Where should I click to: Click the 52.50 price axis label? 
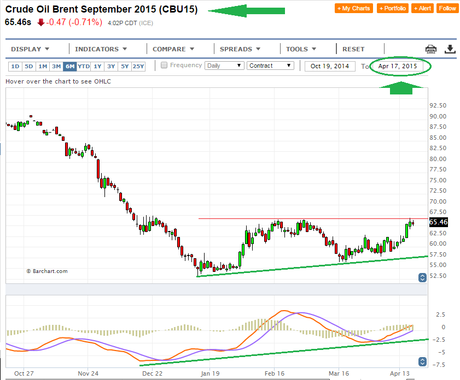coord(438,276)
